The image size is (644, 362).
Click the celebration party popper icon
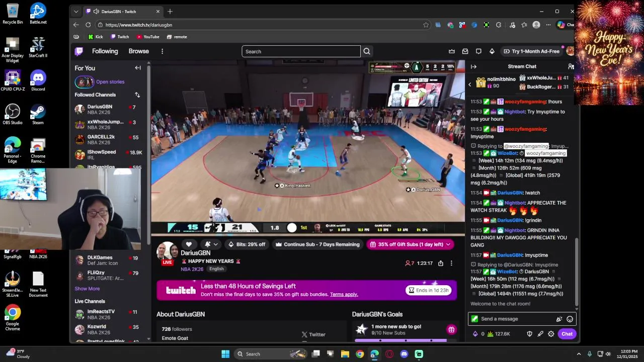tap(559, 319)
